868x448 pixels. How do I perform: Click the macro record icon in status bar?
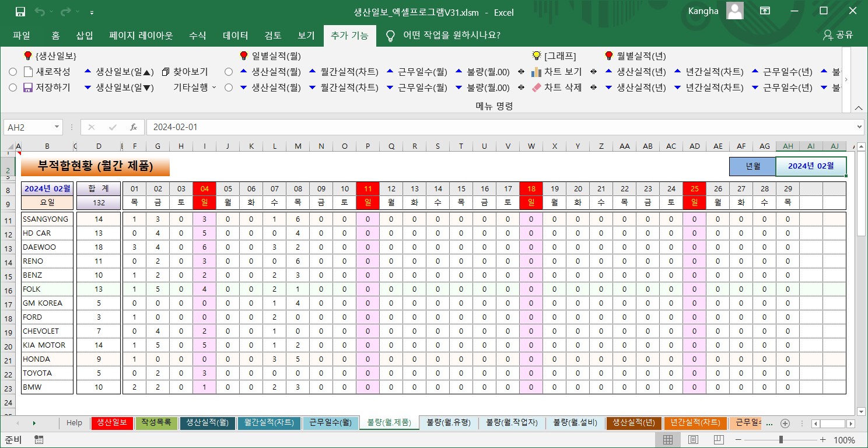(x=39, y=439)
